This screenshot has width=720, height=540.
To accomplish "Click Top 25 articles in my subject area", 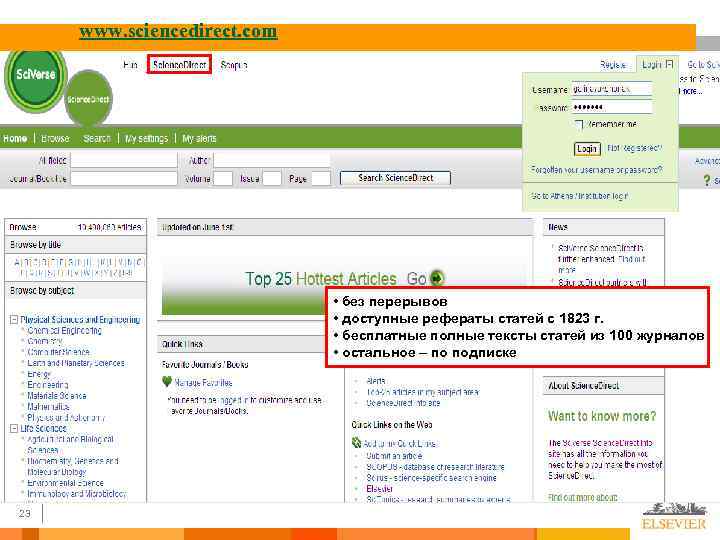I will tap(422, 392).
